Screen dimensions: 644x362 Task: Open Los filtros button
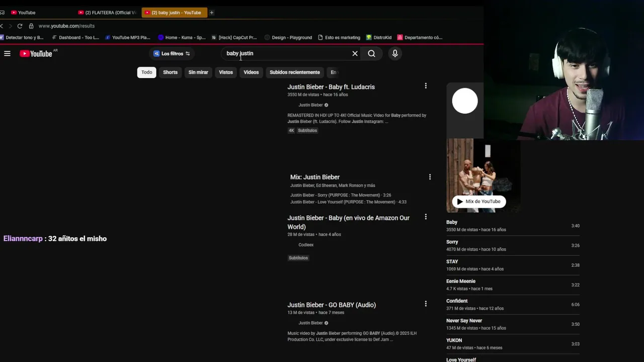(x=172, y=53)
